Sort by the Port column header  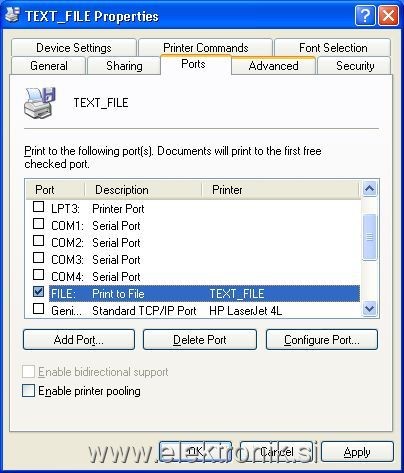click(55, 190)
